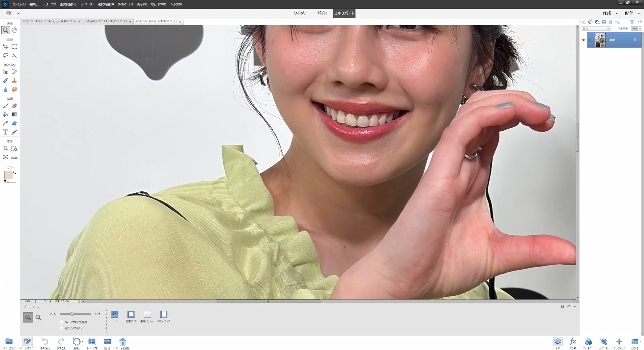Choose the Paint Bucket tool
Image resolution: width=644 pixels, height=350 pixels.
[x=5, y=115]
